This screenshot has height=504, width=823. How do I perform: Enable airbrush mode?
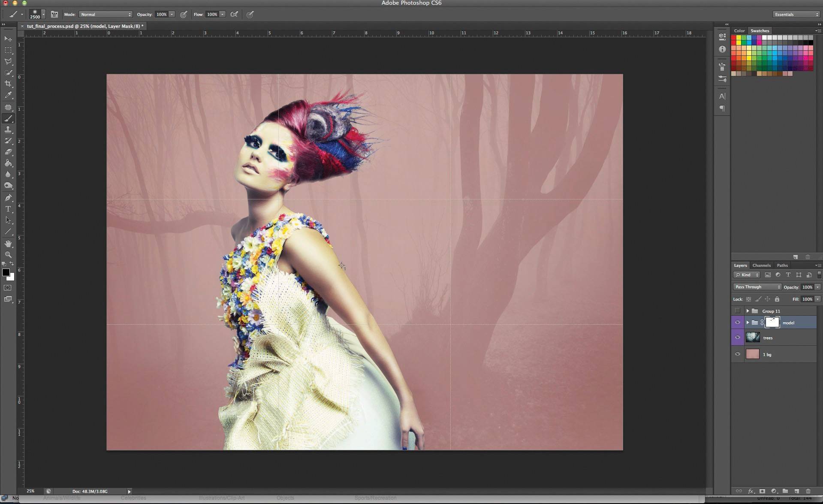[234, 15]
